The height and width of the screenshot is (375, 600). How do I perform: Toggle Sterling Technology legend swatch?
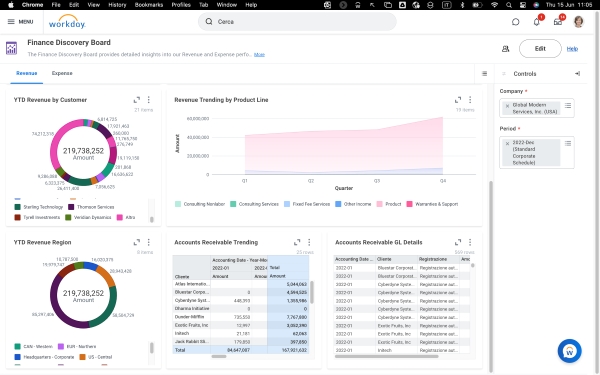[17, 207]
